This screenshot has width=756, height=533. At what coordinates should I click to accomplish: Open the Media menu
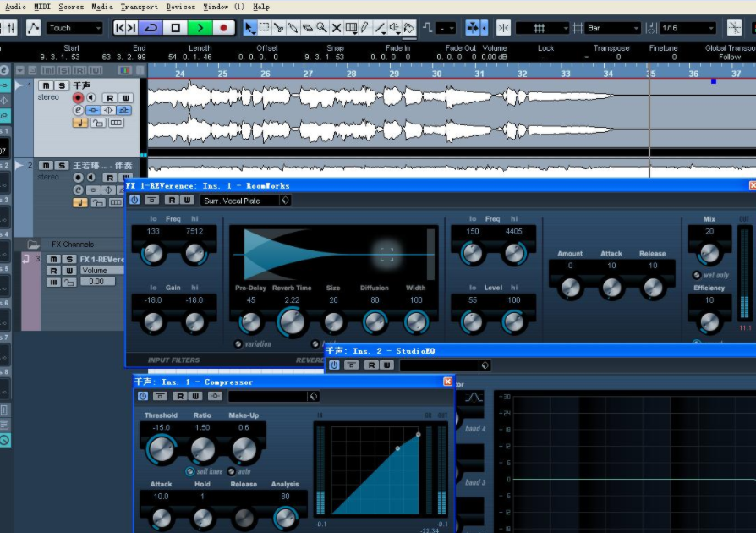101,7
